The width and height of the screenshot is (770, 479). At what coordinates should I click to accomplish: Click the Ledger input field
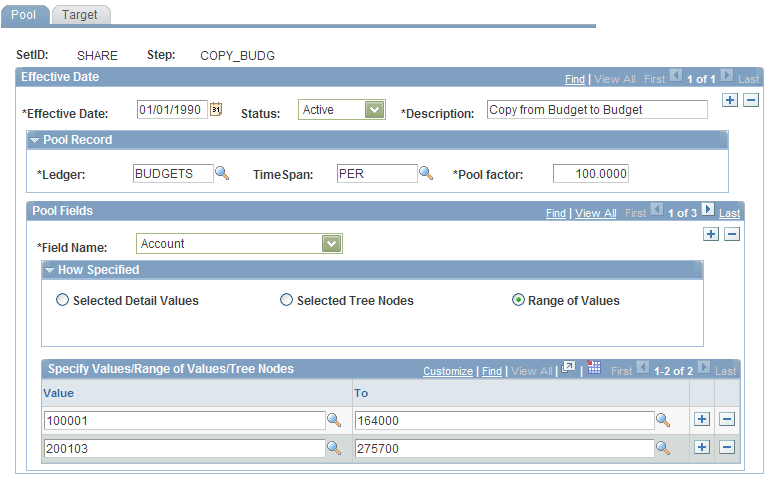pos(173,173)
